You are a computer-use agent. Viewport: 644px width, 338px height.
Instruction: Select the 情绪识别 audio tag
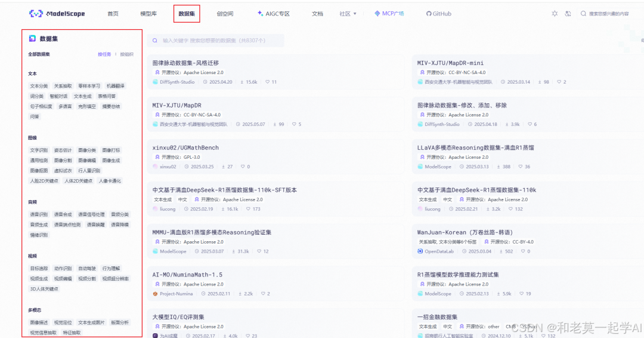(x=39, y=235)
